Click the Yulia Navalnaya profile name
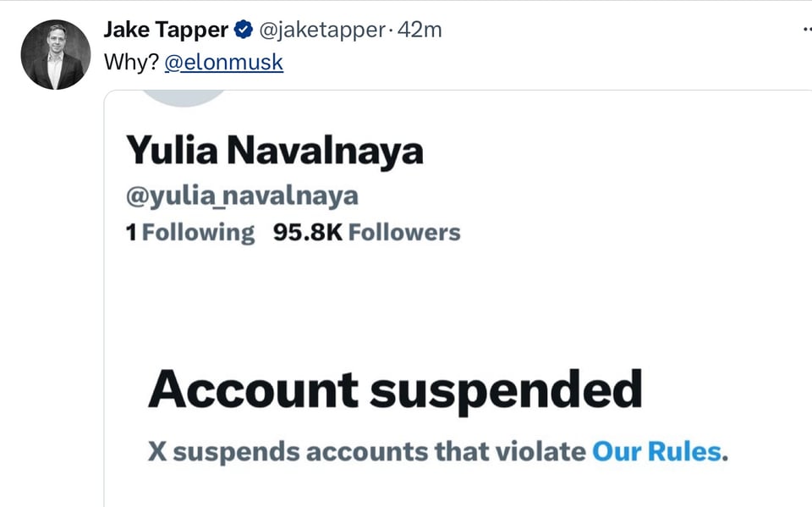Viewport: 812px width, 507px height. tap(274, 152)
